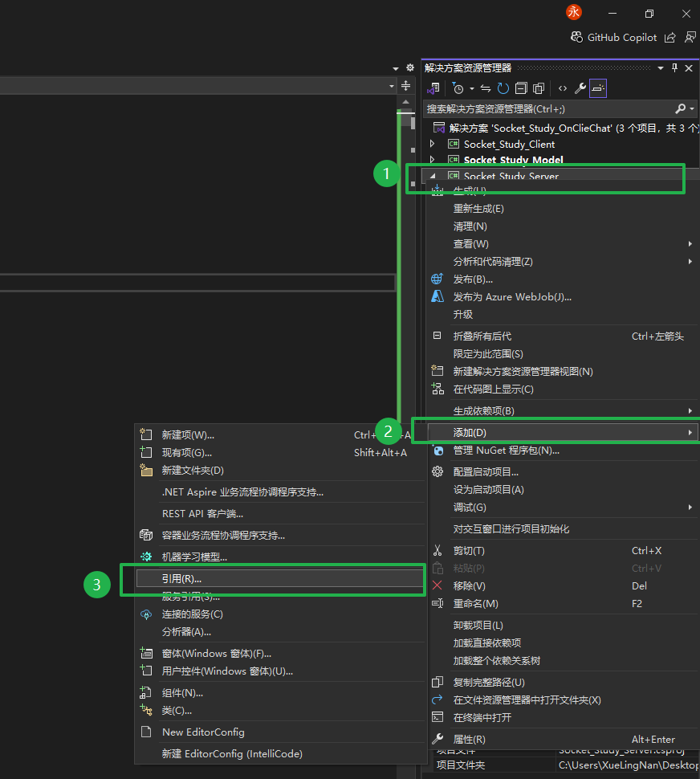Click machine learning icon beside 机器学习模型
Screen dimensions: 700x779
146,557
